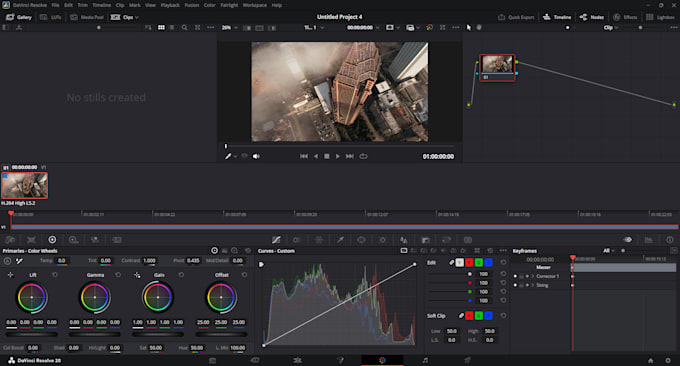Open the Qualifier eyedropper palette
The width and height of the screenshot is (680, 366).
click(340, 239)
